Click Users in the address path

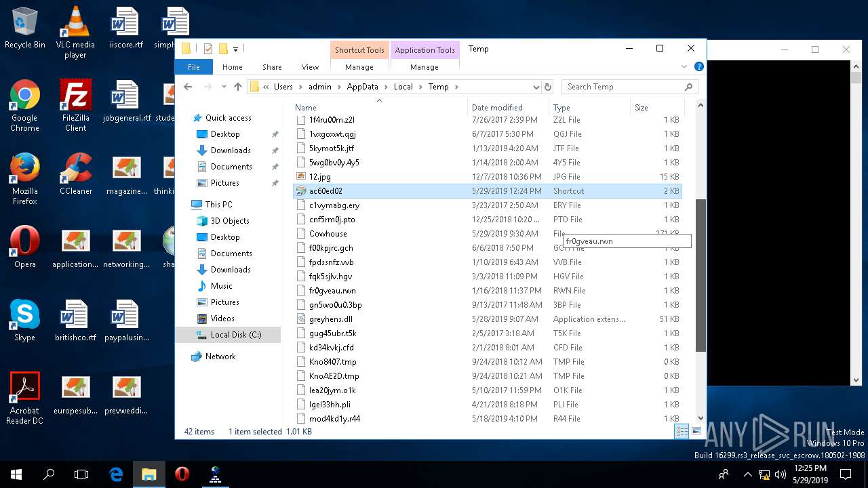(x=283, y=87)
